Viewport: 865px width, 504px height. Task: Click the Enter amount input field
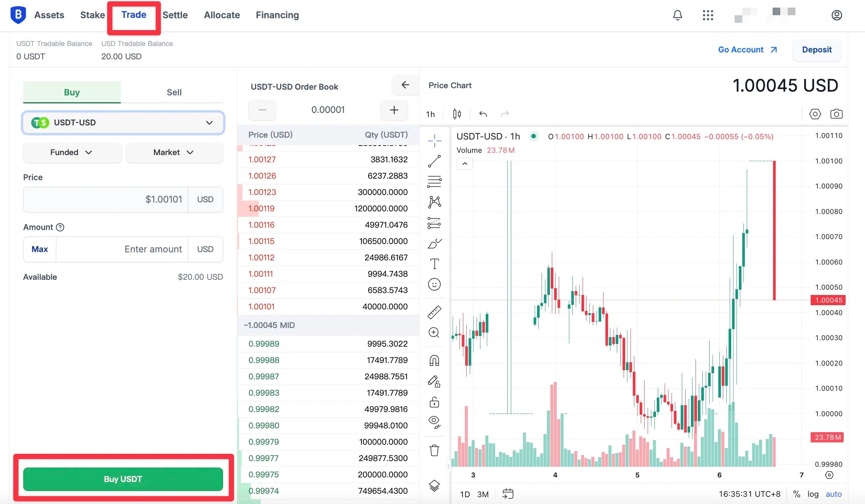tap(152, 249)
